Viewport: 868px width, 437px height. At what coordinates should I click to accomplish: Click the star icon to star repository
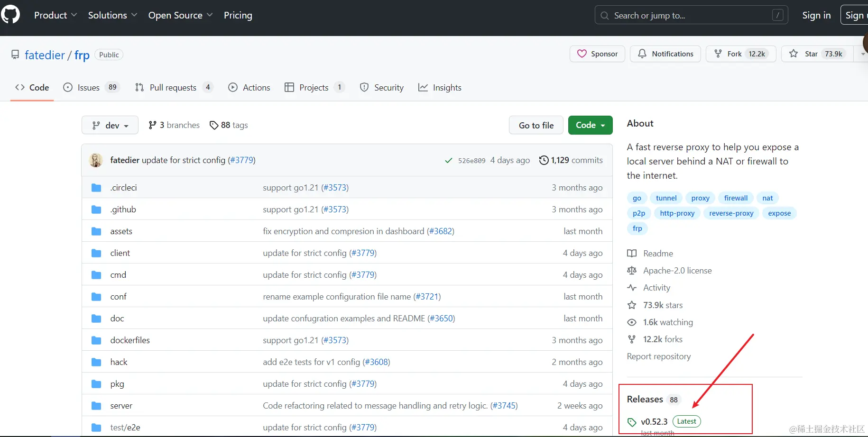[793, 54]
